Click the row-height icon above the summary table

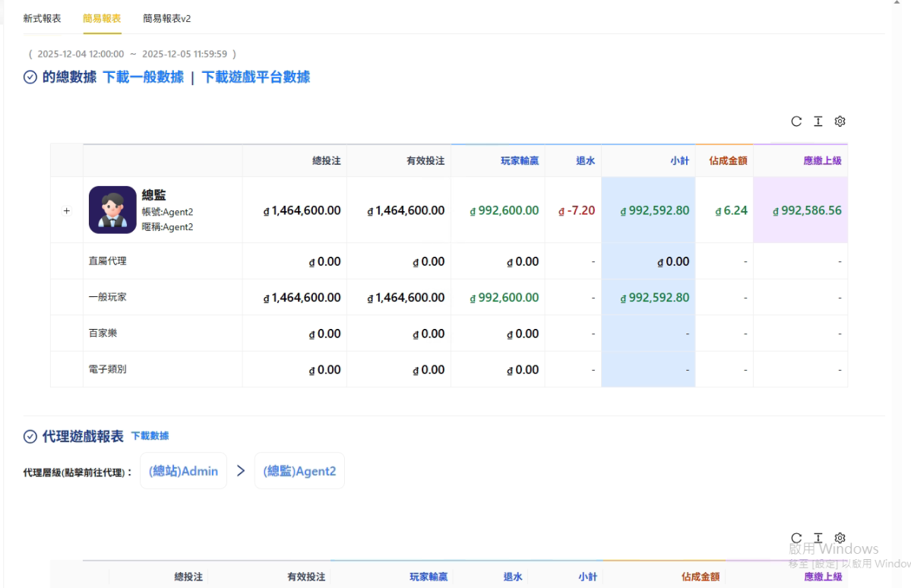coord(818,122)
